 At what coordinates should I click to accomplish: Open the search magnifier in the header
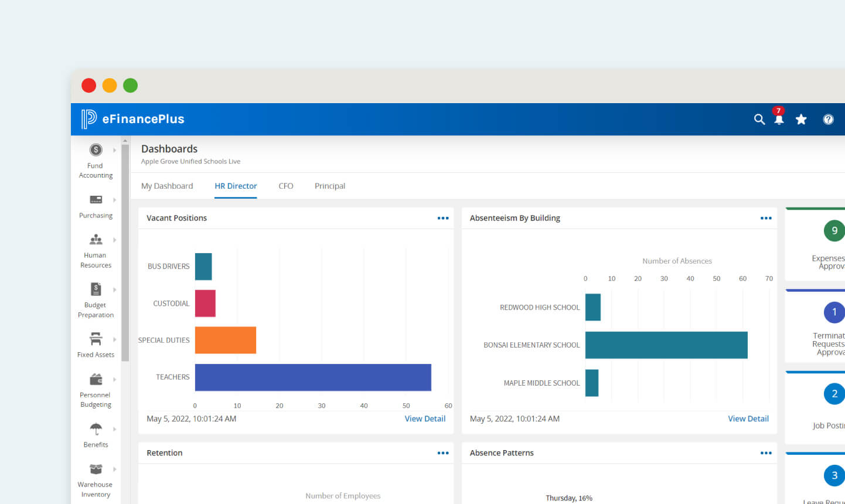(x=759, y=119)
